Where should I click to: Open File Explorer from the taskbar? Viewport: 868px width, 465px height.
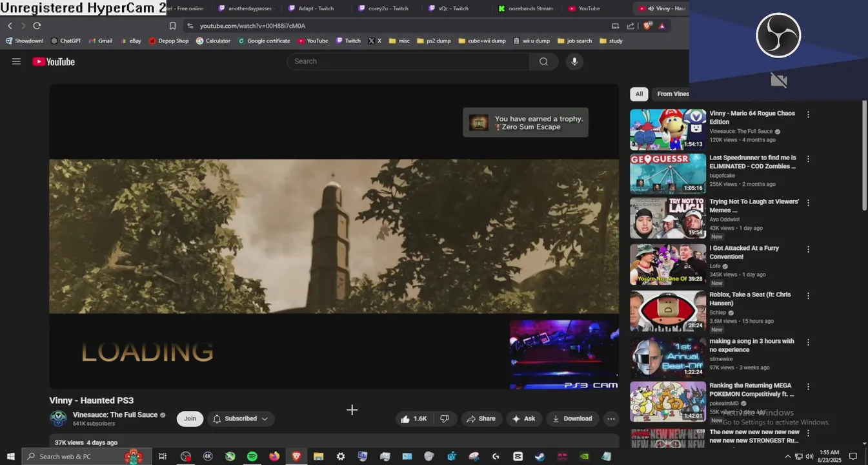[x=318, y=456]
